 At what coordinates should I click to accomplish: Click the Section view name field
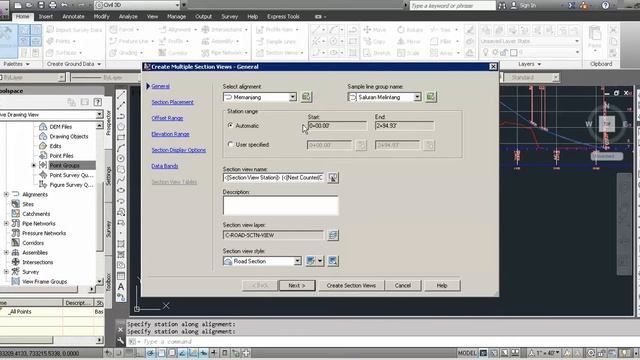click(273, 178)
